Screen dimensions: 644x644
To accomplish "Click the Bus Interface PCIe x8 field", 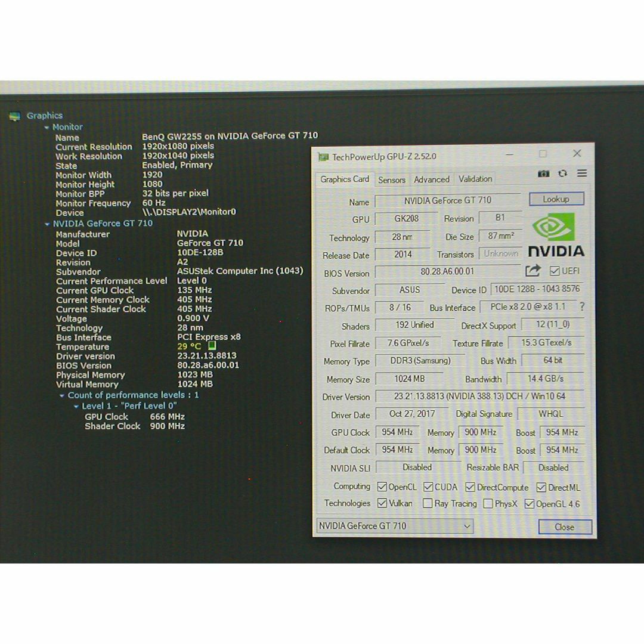I will click(x=528, y=307).
